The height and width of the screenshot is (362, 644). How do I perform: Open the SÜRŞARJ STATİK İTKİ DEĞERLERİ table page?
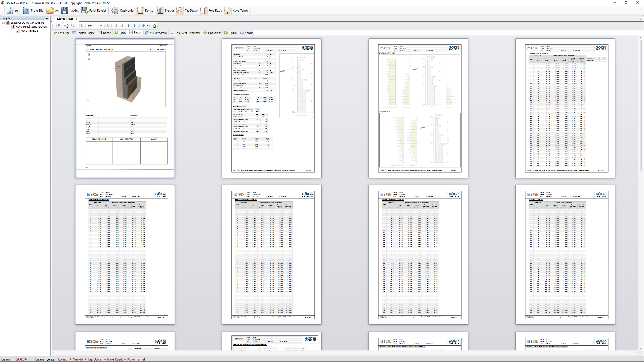[x=125, y=255]
